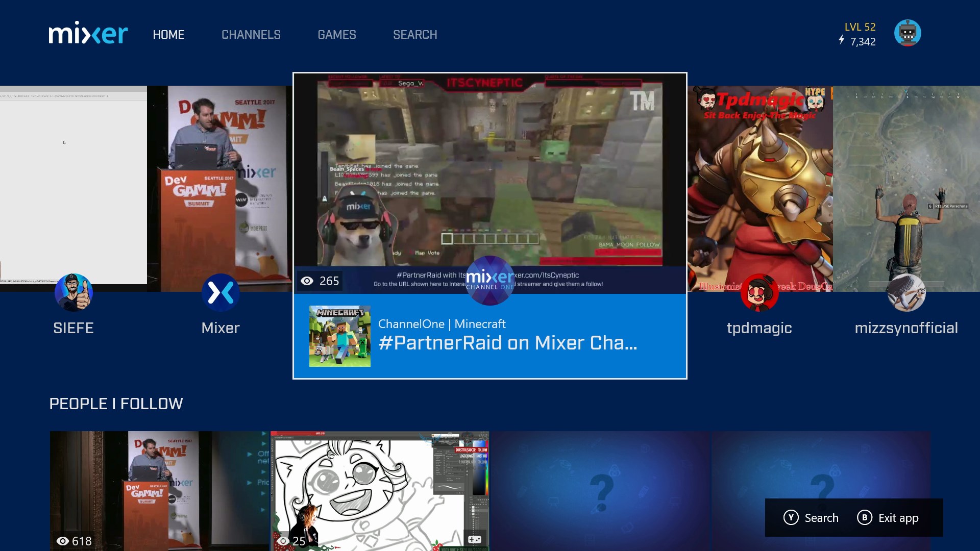Open the followed DevGAMM stream with 618 viewers
Screen dimensions: 980x551
coord(159,490)
